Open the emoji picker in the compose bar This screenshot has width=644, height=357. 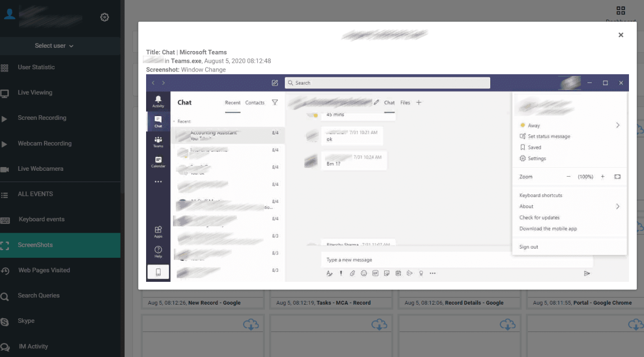coord(364,273)
